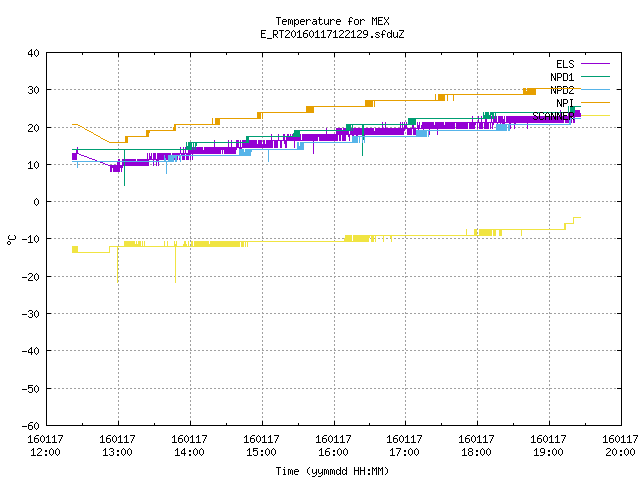Viewport: 640px width, 480px height.
Task: Click the y-axis label 10
Action: [x=33, y=165]
